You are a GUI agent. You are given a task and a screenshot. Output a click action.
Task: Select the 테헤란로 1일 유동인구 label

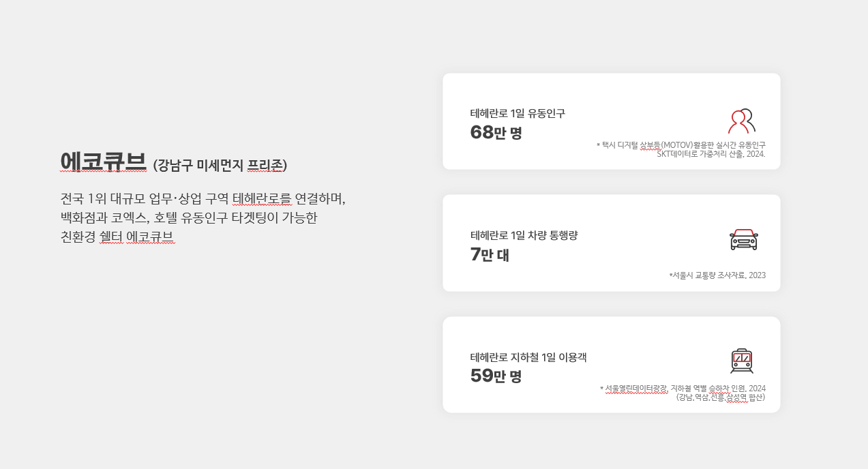click(x=518, y=113)
